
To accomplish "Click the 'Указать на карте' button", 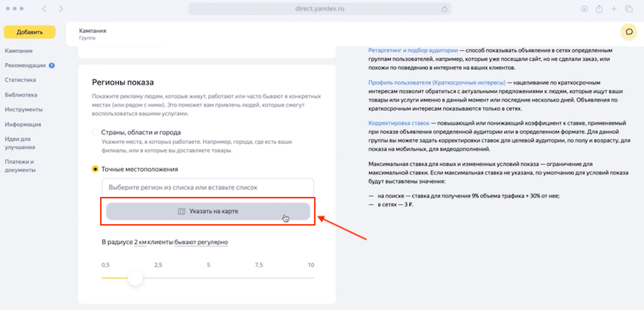I will (208, 212).
